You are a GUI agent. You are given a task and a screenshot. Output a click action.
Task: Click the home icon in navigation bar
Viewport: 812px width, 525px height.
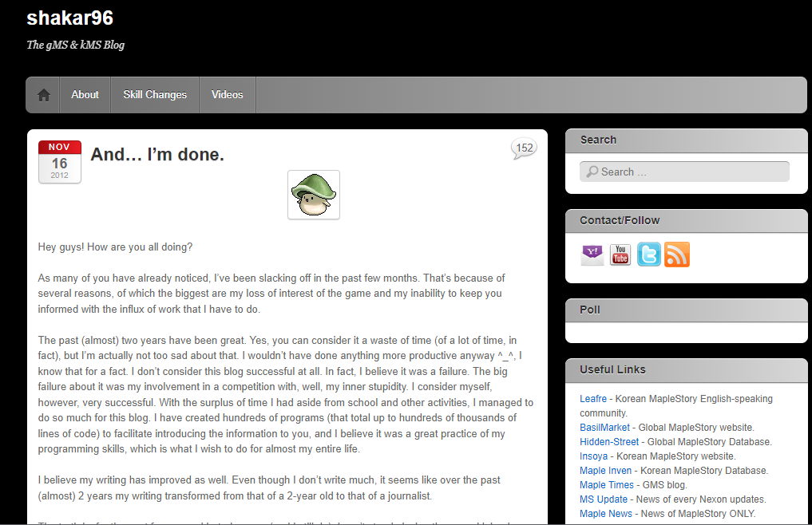(x=43, y=95)
